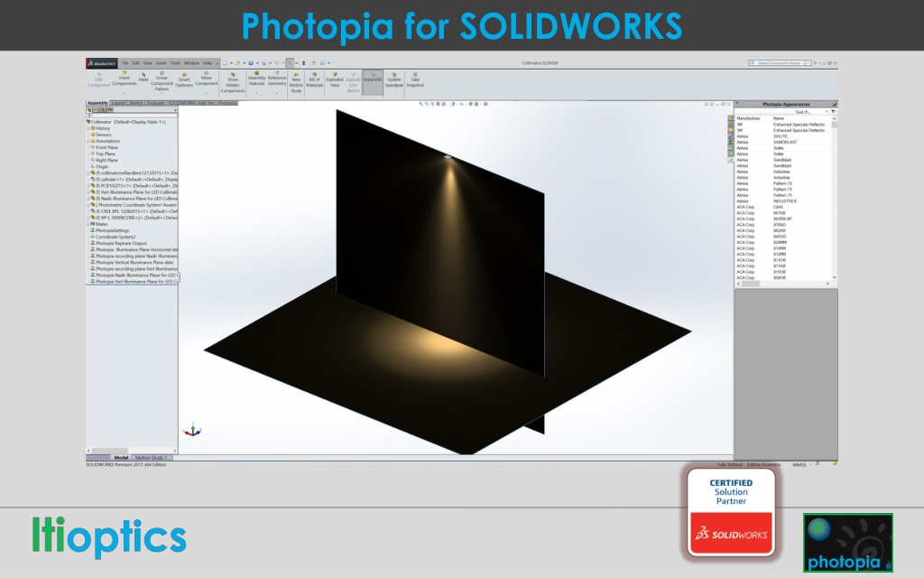924x578 pixels.
Task: Switch to the Evaluate tab
Action: tap(155, 103)
